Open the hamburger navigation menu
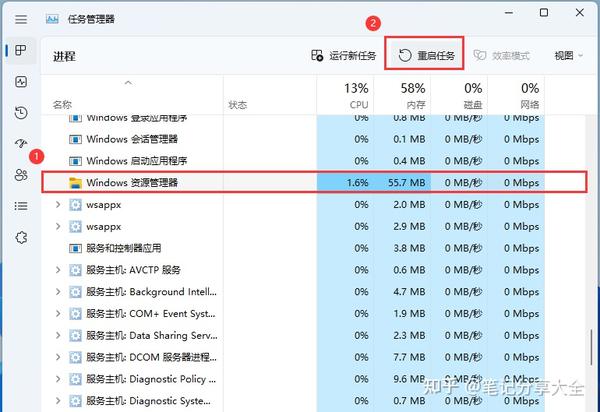The width and height of the screenshot is (600, 412). coord(21,19)
